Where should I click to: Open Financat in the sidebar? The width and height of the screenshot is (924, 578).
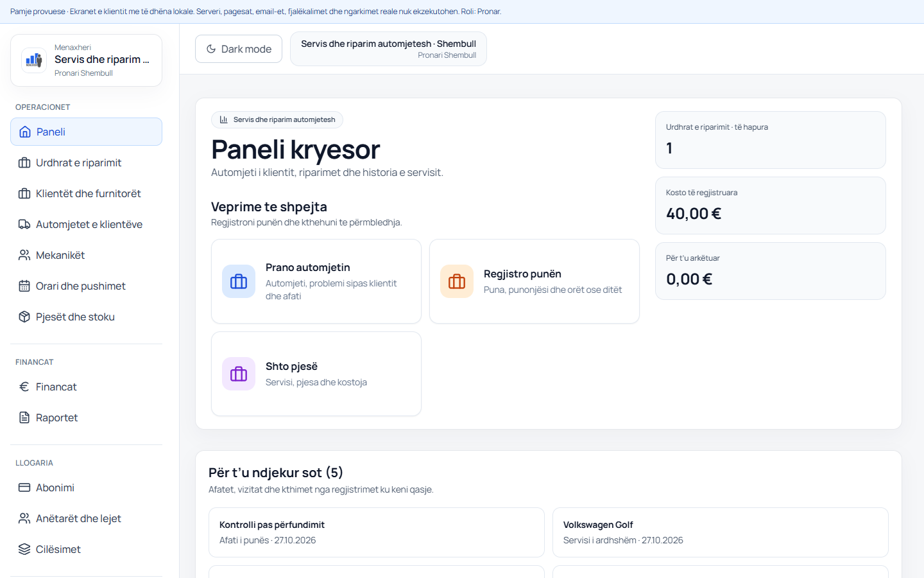86,387
